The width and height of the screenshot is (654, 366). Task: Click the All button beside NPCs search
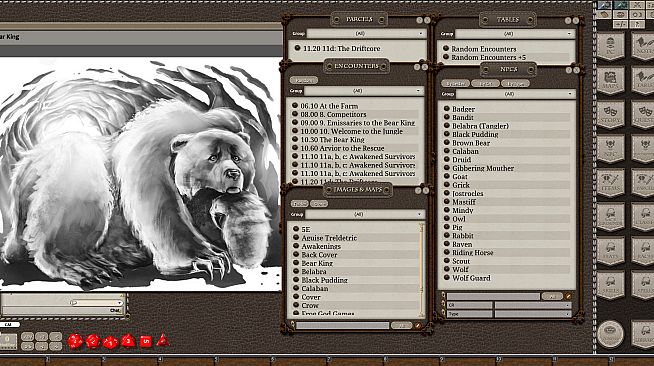pyautogui.click(x=552, y=296)
